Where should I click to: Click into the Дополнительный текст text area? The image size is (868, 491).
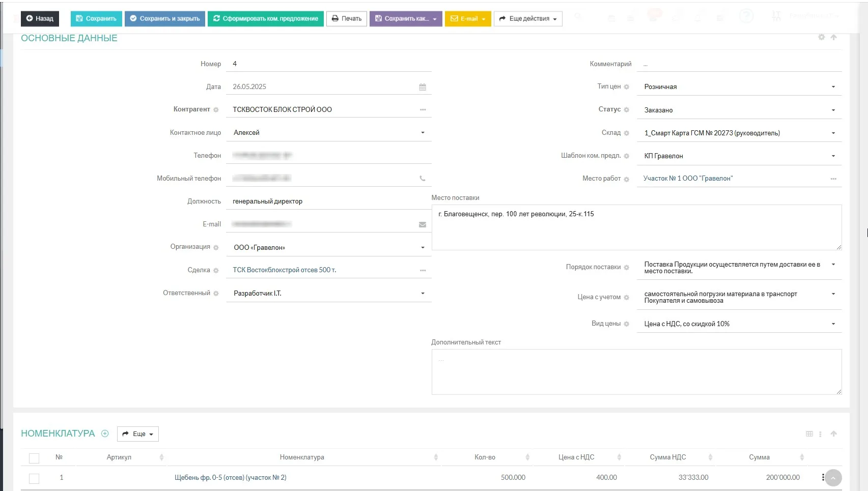click(636, 372)
